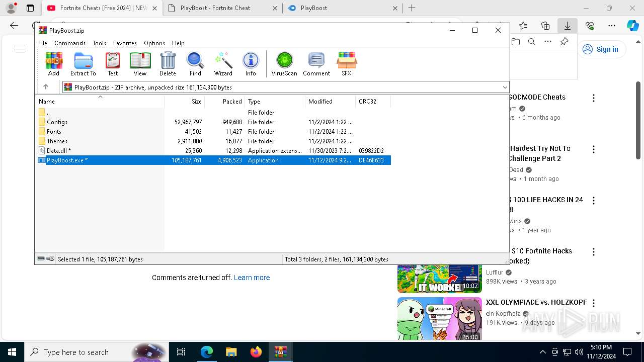Open the View toolbar icon
Viewport: 644px width, 362px height.
pos(140,64)
